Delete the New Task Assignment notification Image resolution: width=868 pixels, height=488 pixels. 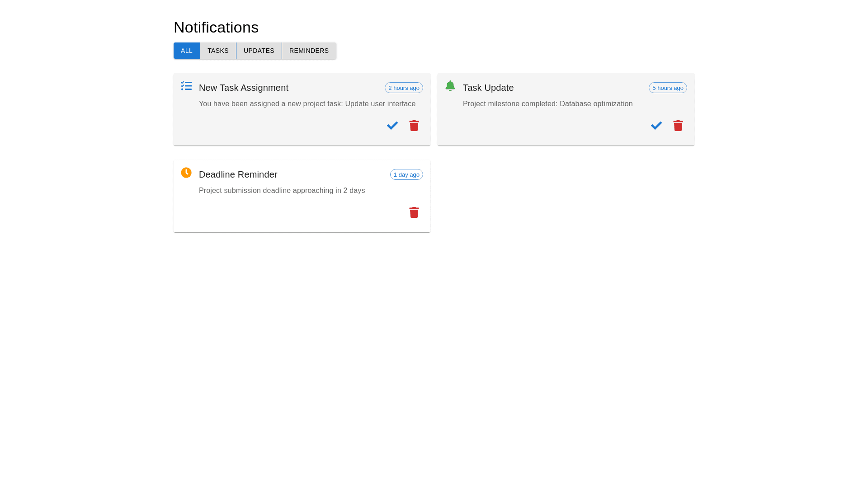click(414, 126)
